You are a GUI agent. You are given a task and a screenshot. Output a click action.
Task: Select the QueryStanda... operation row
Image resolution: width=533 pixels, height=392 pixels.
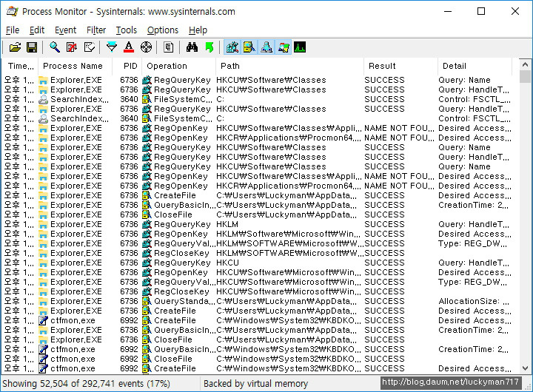(257, 301)
